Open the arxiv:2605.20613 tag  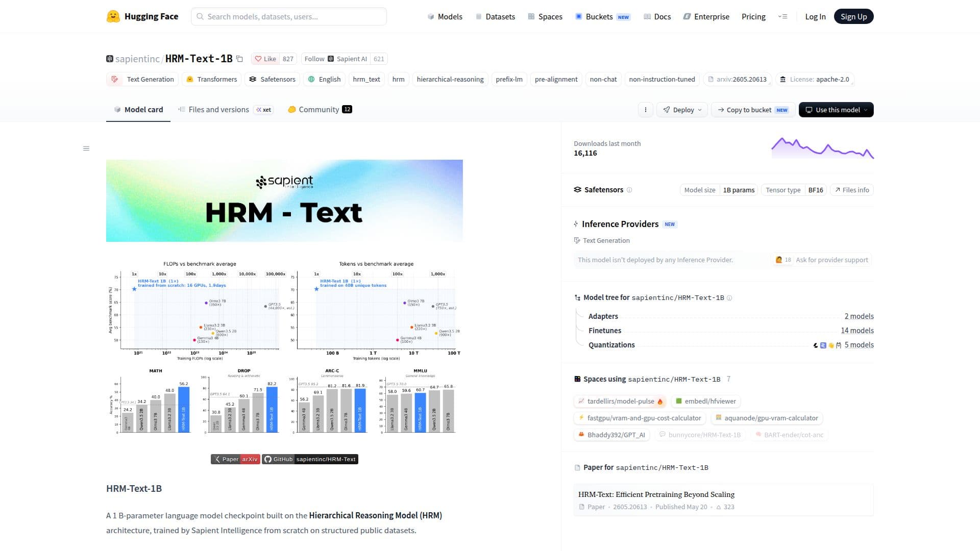[x=737, y=79]
